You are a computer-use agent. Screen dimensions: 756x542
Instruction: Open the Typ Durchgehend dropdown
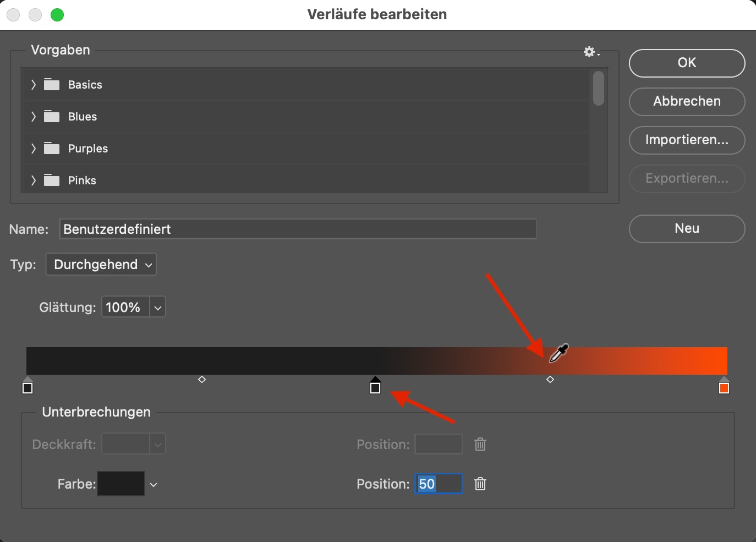(x=101, y=264)
